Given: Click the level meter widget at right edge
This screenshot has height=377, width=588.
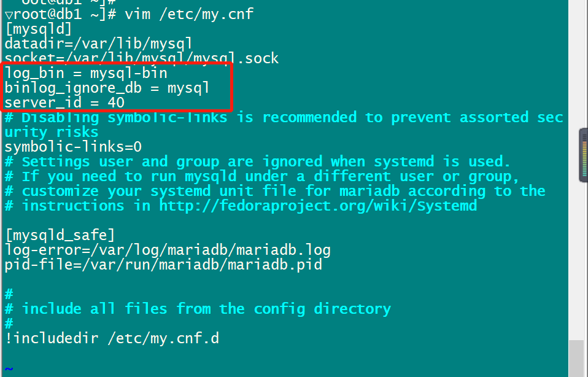Looking at the screenshot, I should tap(584, 155).
